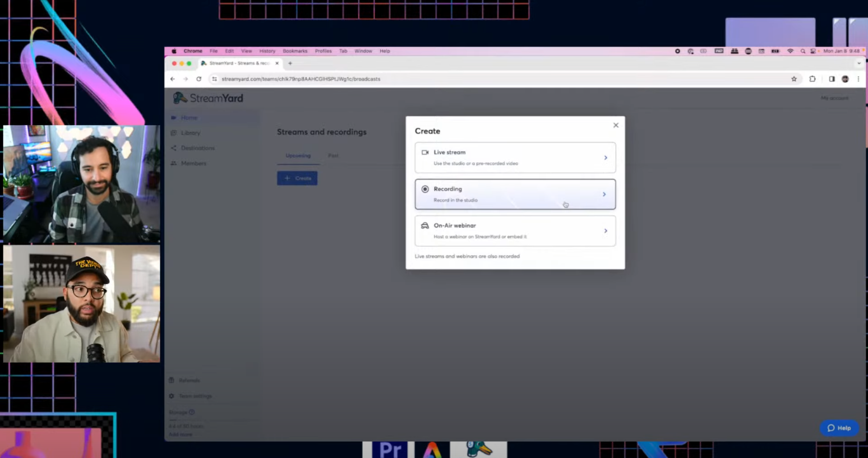Click the battery status icon
The width and height of the screenshot is (868, 458).
pyautogui.click(x=775, y=51)
